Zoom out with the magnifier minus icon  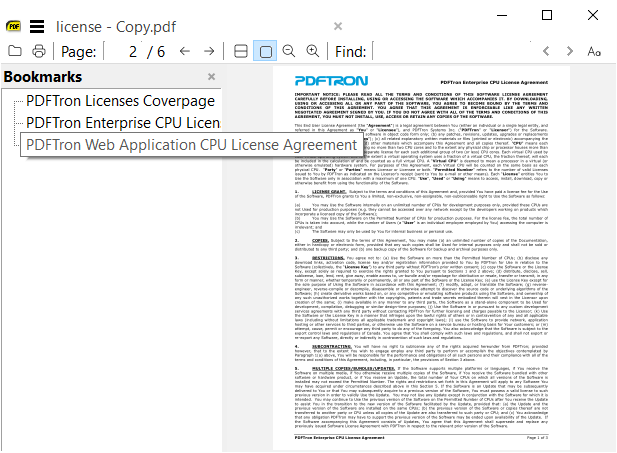289,51
